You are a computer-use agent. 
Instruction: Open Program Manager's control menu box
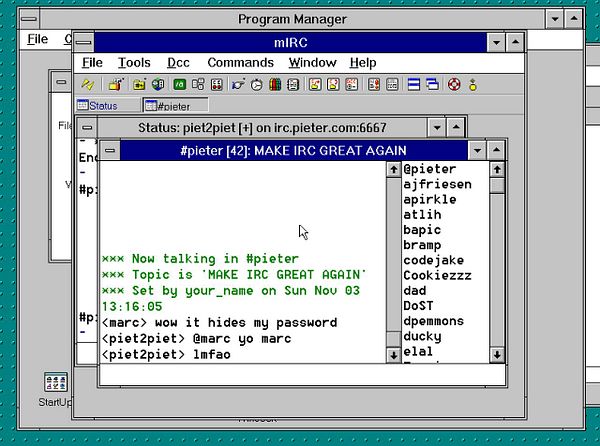coord(29,19)
